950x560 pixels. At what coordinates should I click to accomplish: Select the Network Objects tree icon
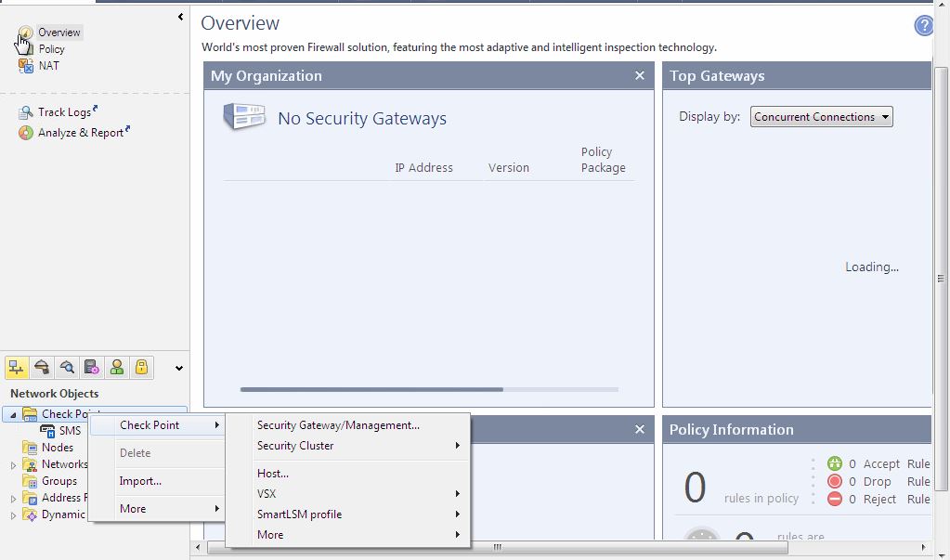tap(16, 367)
